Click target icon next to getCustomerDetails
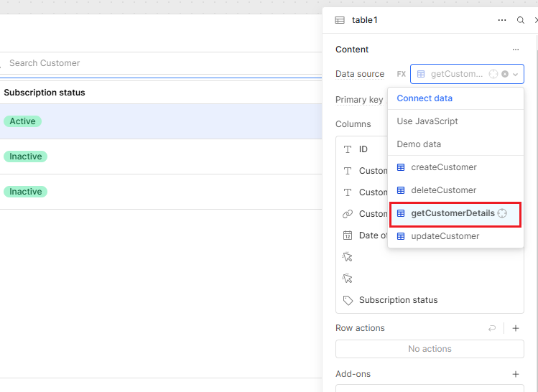The width and height of the screenshot is (538, 392). (x=502, y=213)
